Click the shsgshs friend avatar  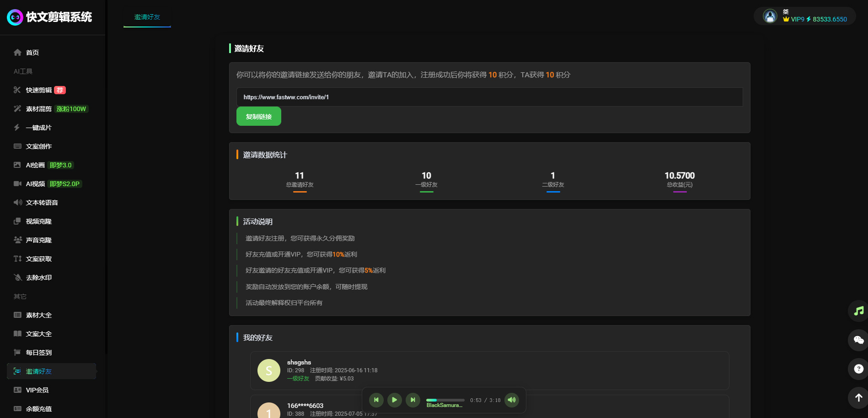point(269,370)
